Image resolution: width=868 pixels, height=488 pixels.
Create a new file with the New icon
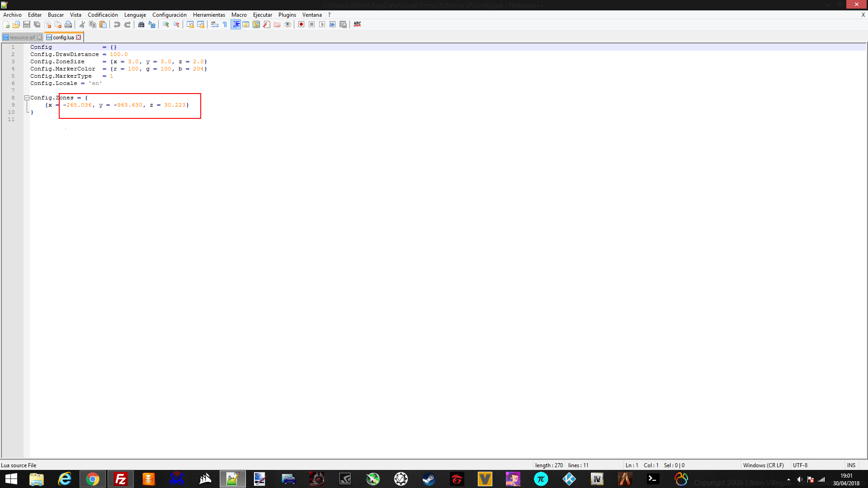click(x=6, y=24)
